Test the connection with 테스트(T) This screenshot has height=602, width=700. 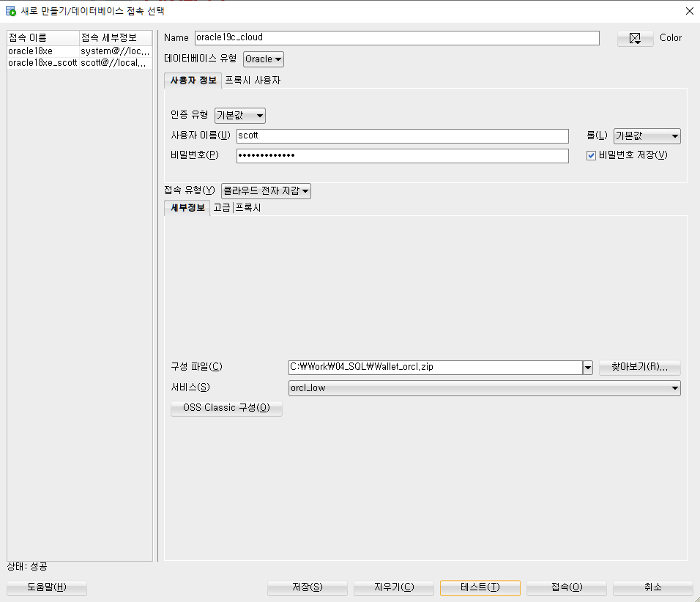click(x=480, y=587)
